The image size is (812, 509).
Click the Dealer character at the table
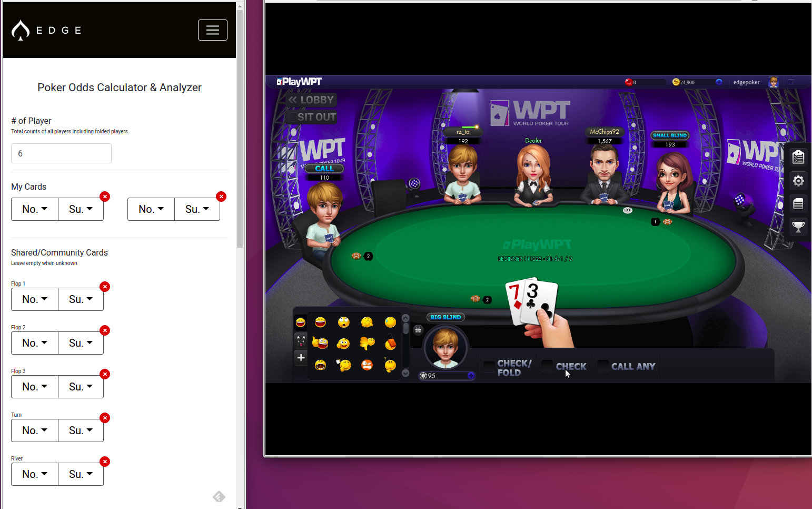coord(533,175)
